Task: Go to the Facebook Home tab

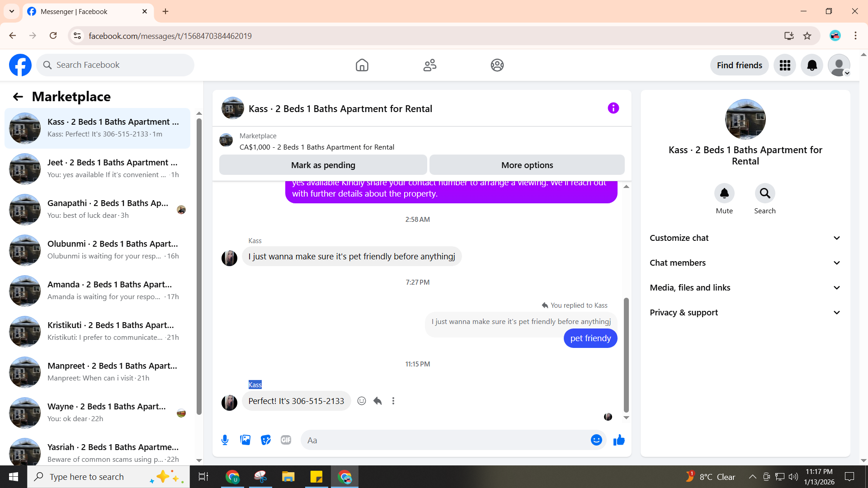Action: 362,65
